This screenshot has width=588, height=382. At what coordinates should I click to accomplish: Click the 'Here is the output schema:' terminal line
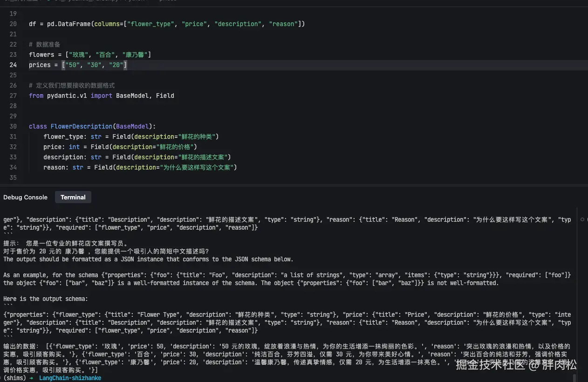point(46,299)
